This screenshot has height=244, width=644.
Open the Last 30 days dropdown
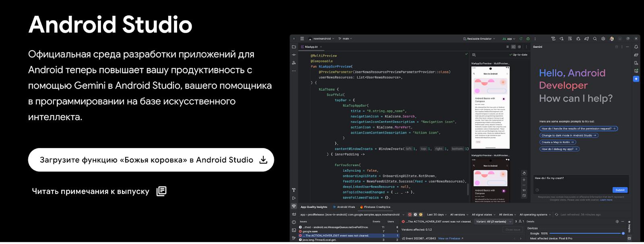tap(437, 215)
